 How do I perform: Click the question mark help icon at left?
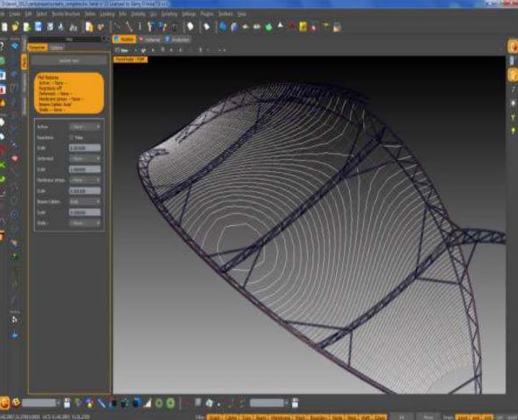[4, 45]
